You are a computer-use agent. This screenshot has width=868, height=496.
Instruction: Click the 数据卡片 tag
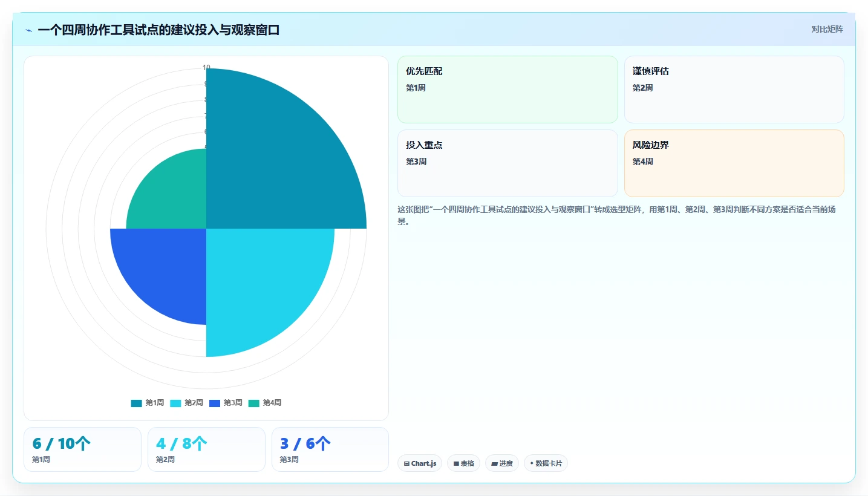coord(546,463)
